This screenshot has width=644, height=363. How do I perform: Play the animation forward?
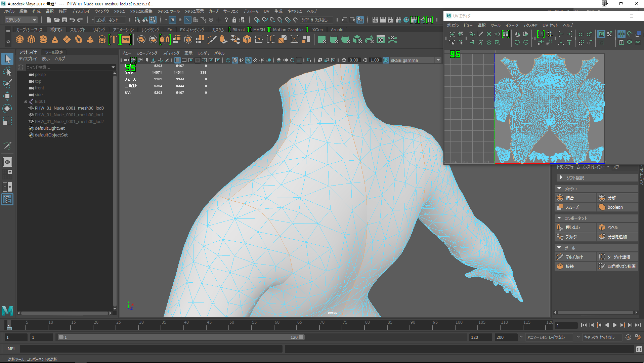[x=614, y=325]
